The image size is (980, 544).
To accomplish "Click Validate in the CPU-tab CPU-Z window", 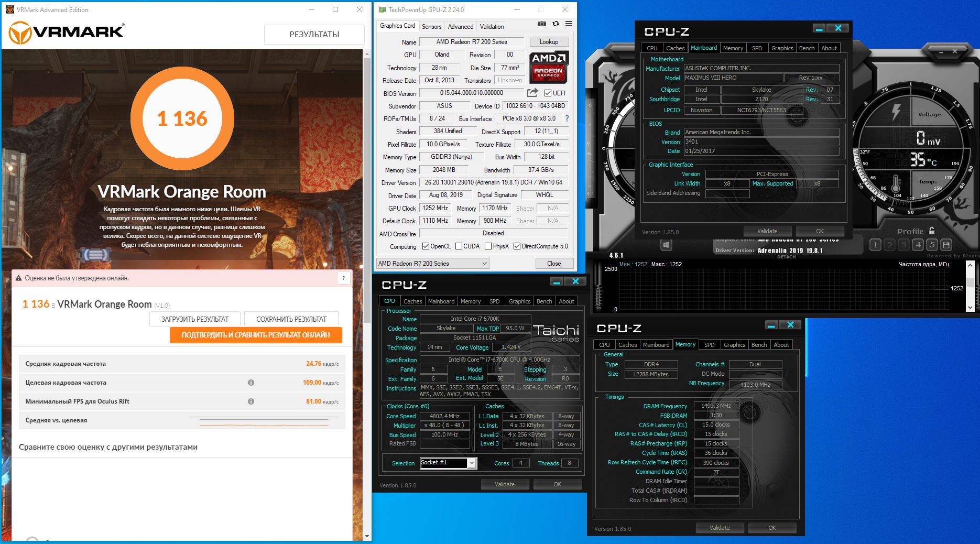I will (505, 484).
